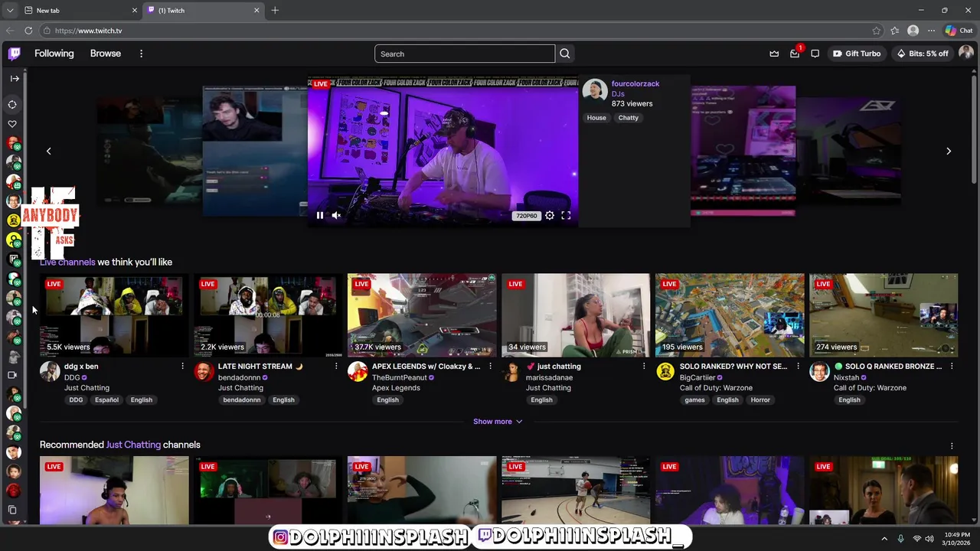Expand the left sidebar arrow
Viewport: 980px width, 551px height.
[15, 78]
